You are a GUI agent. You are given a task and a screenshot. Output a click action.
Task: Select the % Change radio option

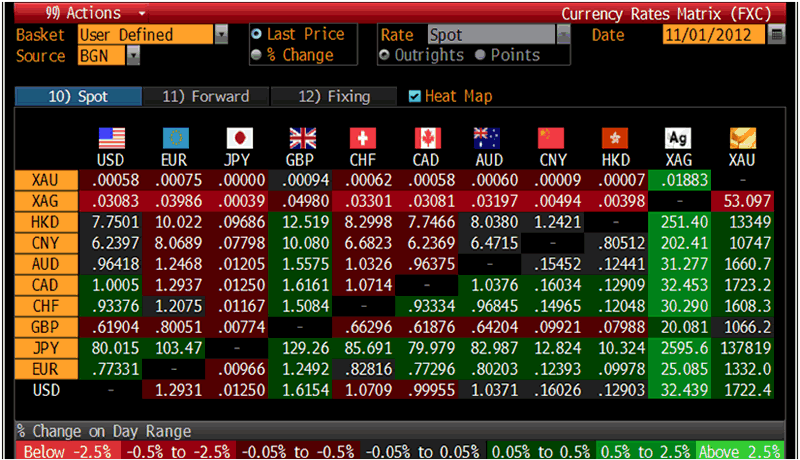coord(257,55)
